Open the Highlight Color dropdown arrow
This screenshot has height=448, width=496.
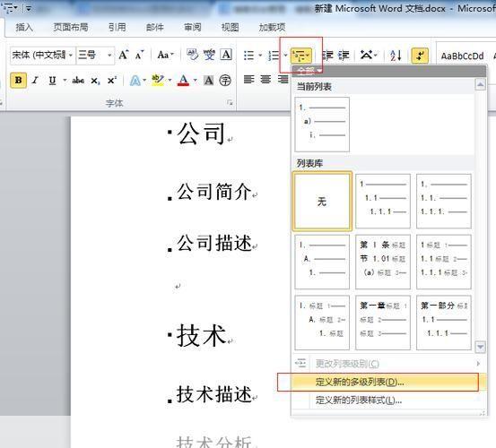[x=170, y=81]
